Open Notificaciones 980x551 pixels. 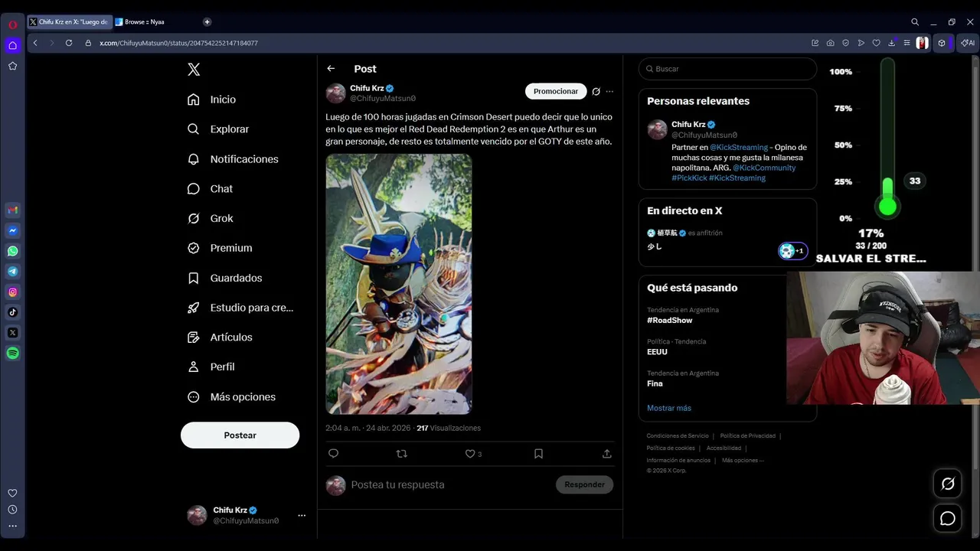[x=233, y=159]
